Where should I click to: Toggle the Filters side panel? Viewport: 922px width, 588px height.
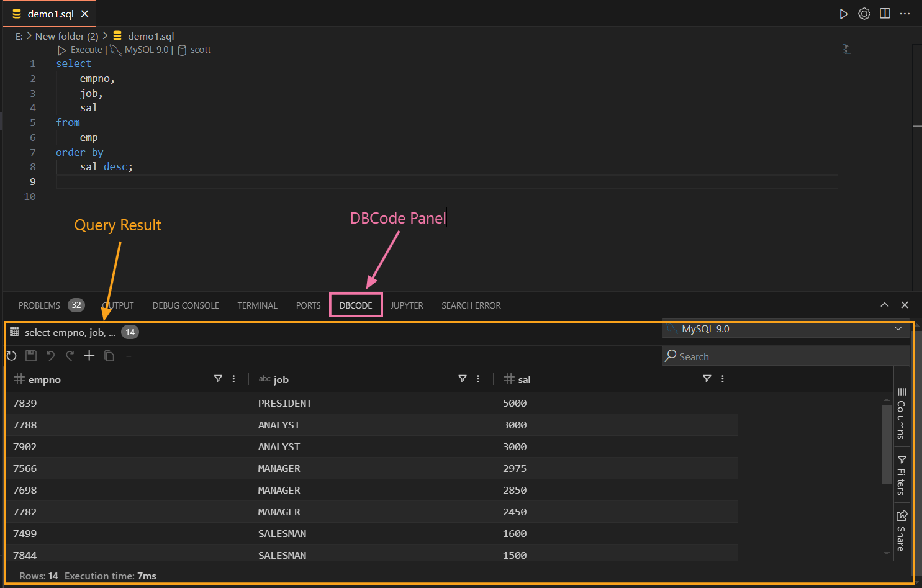pos(902,475)
